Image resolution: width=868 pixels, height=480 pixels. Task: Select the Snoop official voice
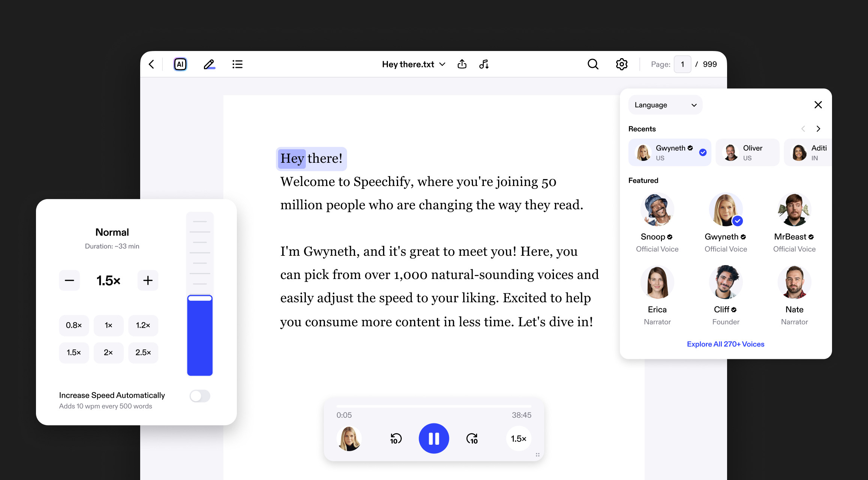click(x=657, y=210)
